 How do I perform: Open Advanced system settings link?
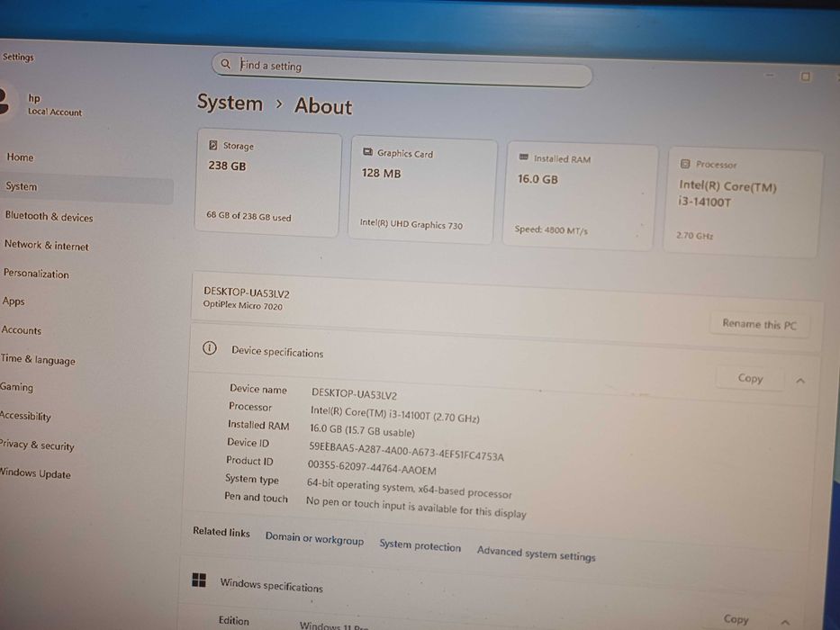coord(537,553)
